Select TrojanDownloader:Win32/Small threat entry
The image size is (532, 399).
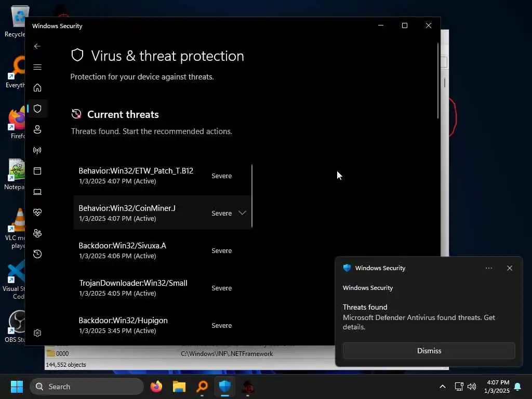(x=162, y=288)
